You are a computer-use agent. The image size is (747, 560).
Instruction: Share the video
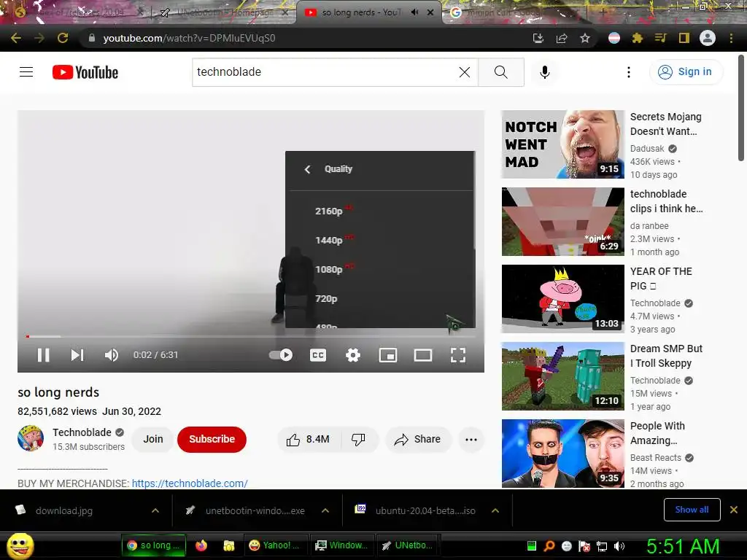[417, 439]
